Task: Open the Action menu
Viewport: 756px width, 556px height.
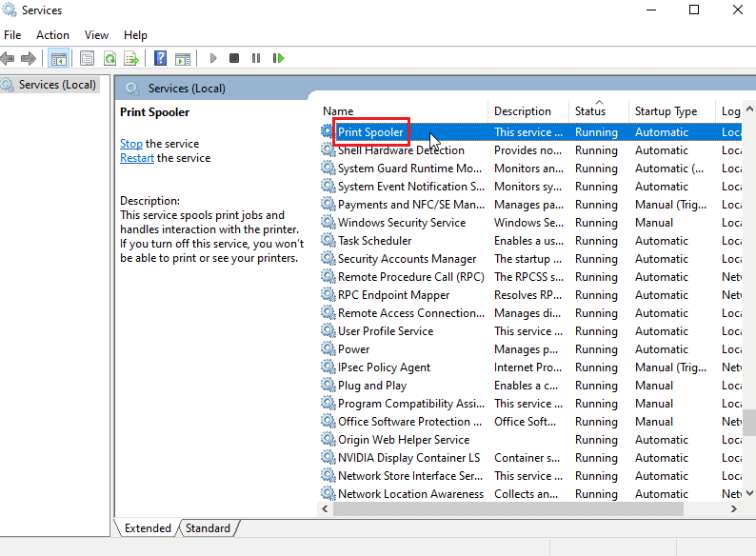Action: click(52, 35)
